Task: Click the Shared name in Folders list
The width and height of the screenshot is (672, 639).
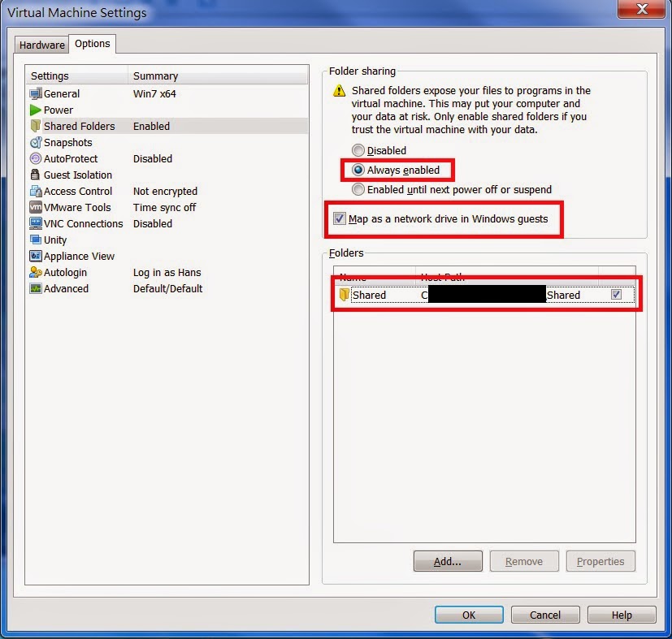Action: pyautogui.click(x=369, y=295)
